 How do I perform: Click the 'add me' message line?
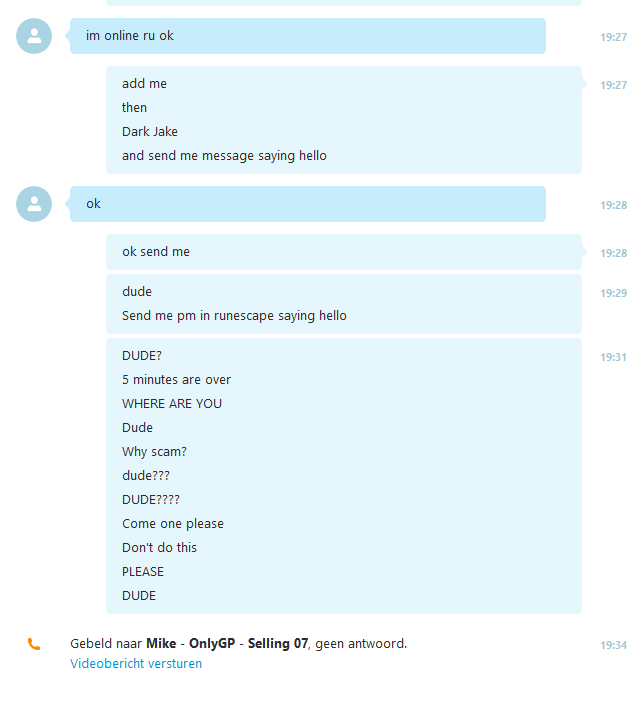pos(145,84)
